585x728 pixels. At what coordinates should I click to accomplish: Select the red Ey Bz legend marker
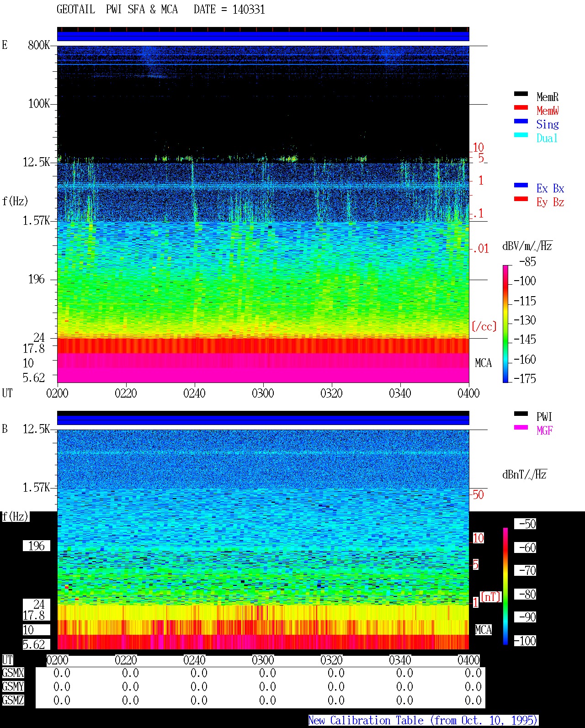click(x=521, y=199)
